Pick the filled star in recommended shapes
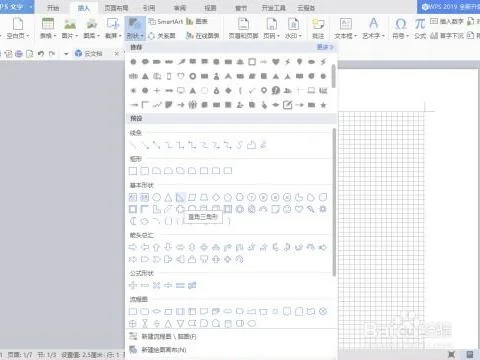The image size is (480, 360). point(323,105)
